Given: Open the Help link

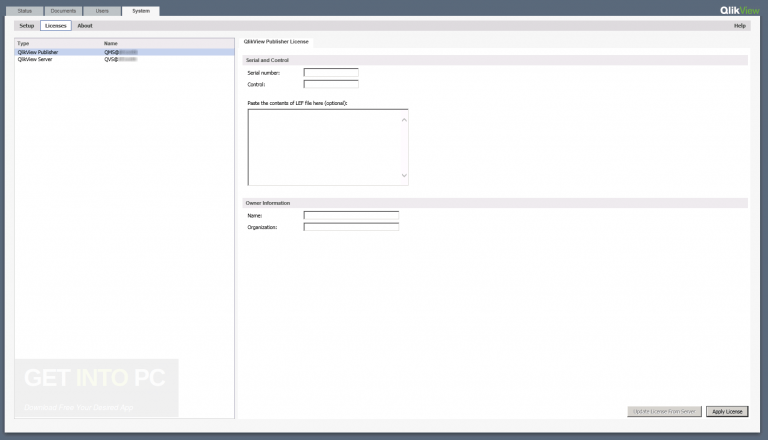Looking at the screenshot, I should [740, 25].
